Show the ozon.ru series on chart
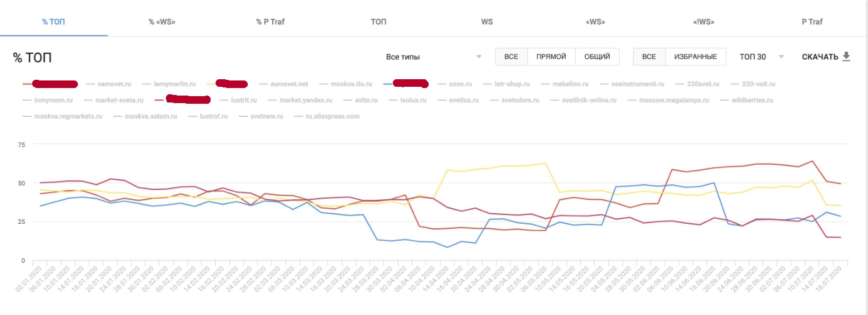Screen dimensions: 868x315 tap(460, 84)
